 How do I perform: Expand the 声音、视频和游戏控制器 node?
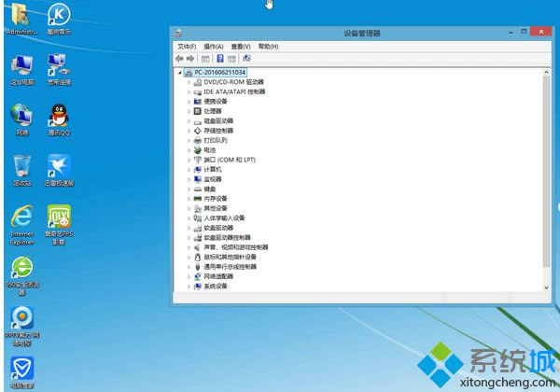tap(189, 247)
